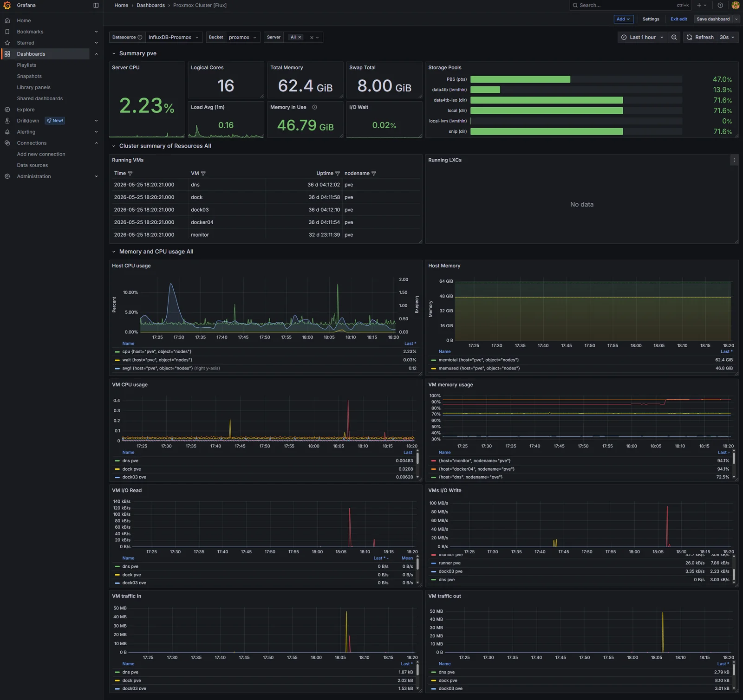
Task: Click the Exit edit button
Action: (x=678, y=19)
